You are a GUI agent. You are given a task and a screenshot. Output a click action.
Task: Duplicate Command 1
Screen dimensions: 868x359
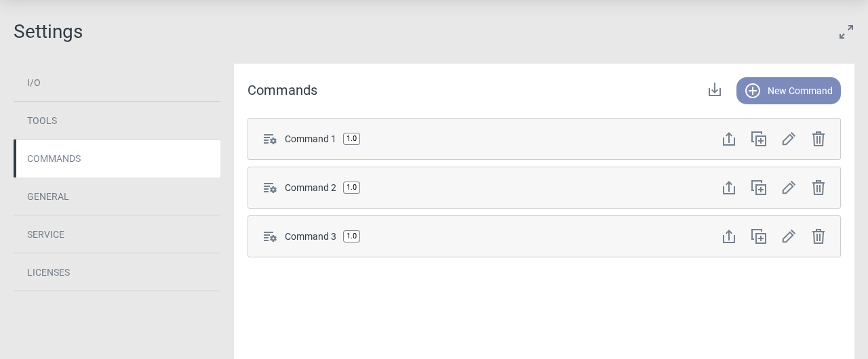[x=759, y=139]
